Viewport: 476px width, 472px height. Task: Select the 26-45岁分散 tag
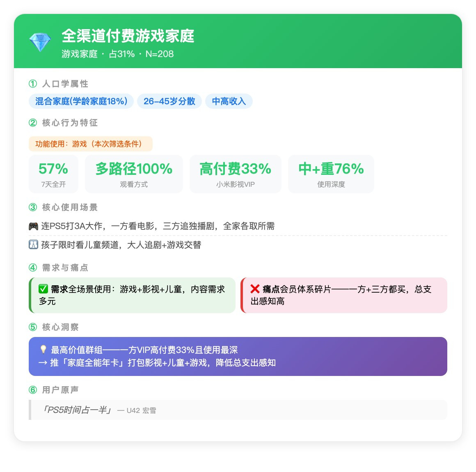pos(169,101)
